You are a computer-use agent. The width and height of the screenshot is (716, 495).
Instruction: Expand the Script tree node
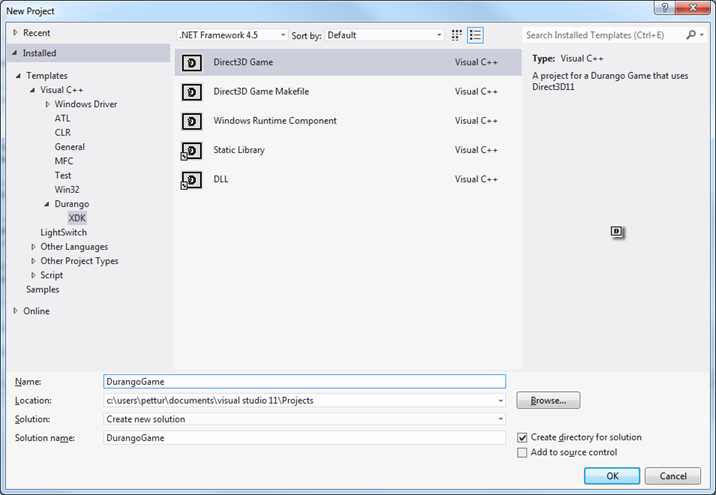click(x=33, y=275)
